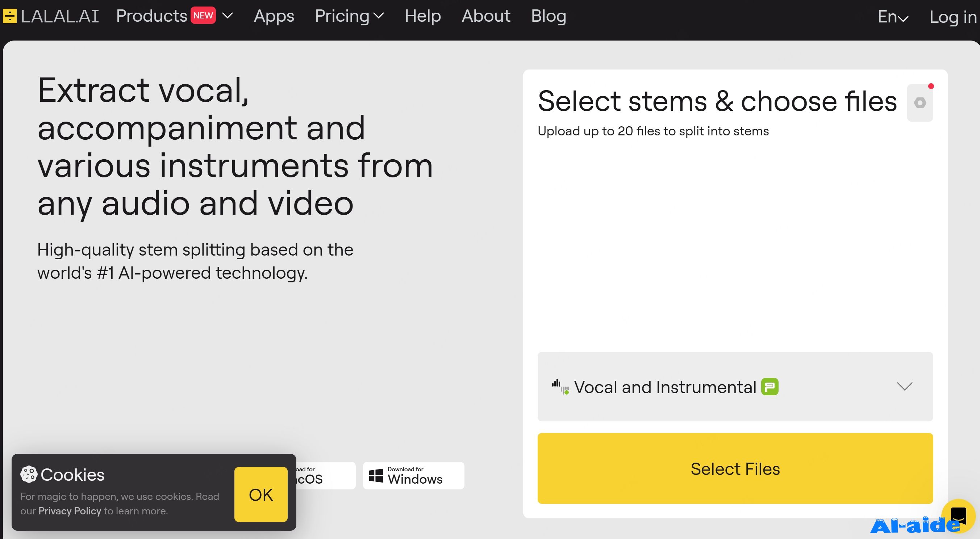This screenshot has width=980, height=539.
Task: Open the settings gear icon in stems panel
Action: click(920, 103)
